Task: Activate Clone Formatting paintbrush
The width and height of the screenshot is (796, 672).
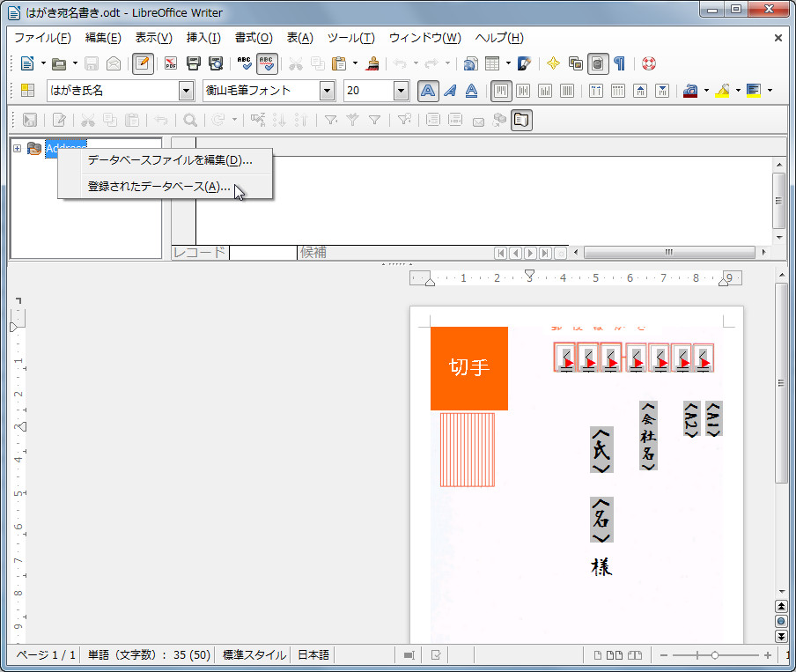Action: coord(373,63)
